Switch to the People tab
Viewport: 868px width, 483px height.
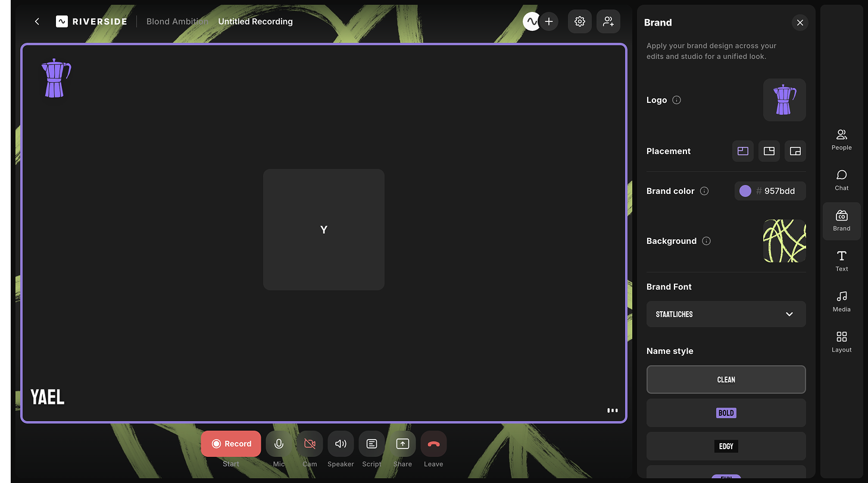pyautogui.click(x=841, y=139)
